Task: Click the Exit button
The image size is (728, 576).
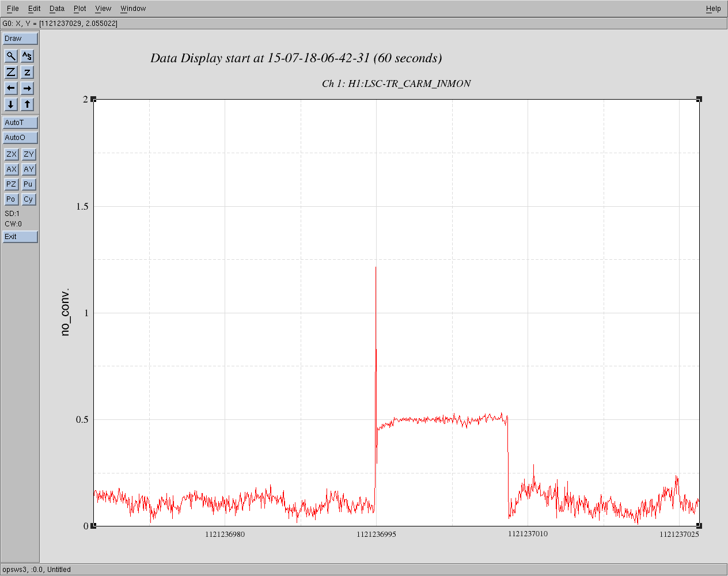Action: tap(20, 237)
